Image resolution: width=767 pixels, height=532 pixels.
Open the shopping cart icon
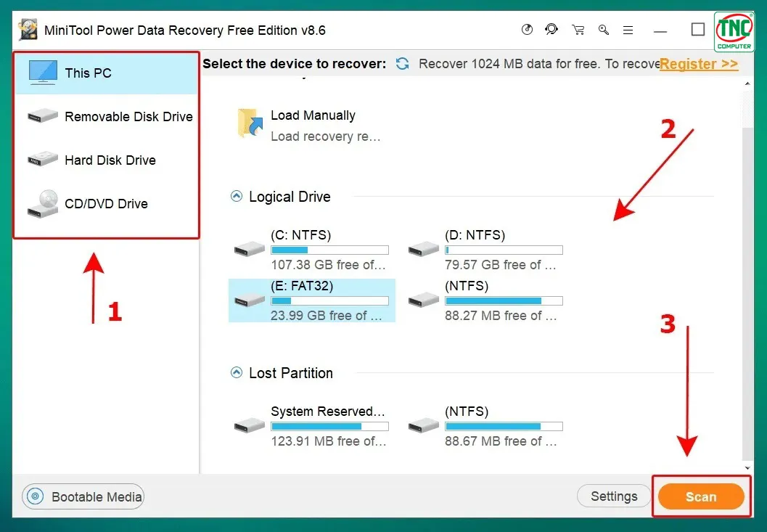click(578, 30)
